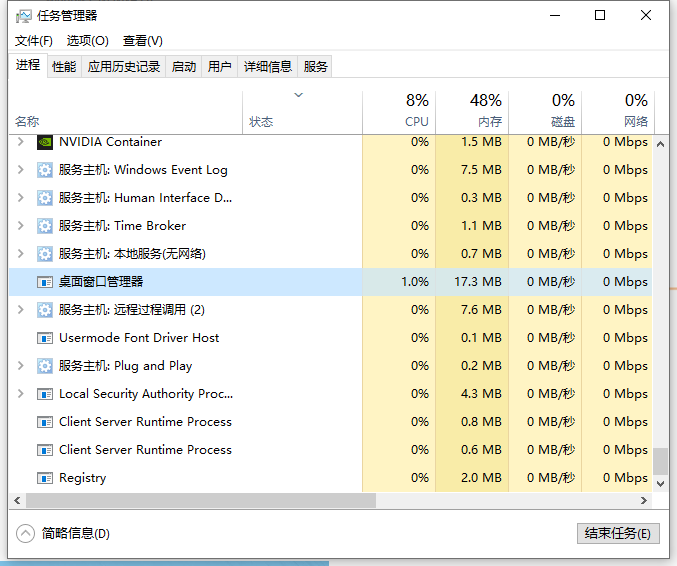Viewport: 677px width, 566px height.
Task: Click the horizontal scrollbar thumb
Action: 200,500
